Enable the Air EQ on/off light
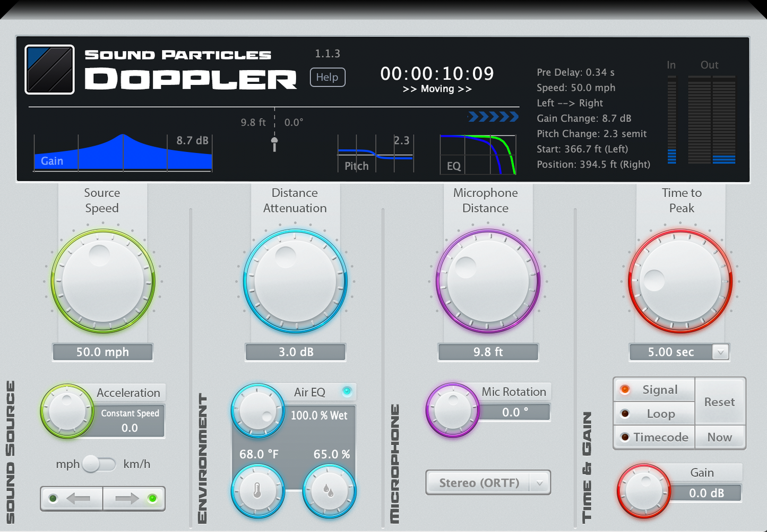 click(348, 392)
